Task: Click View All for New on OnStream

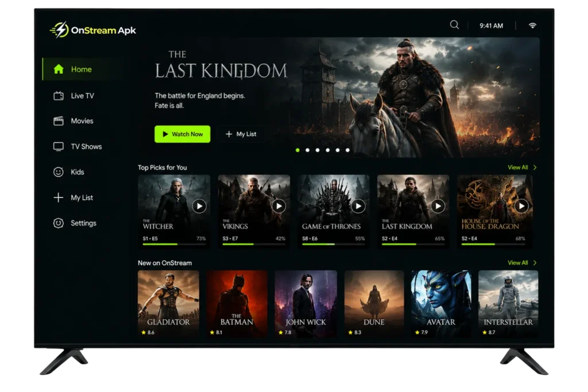Action: 517,263
